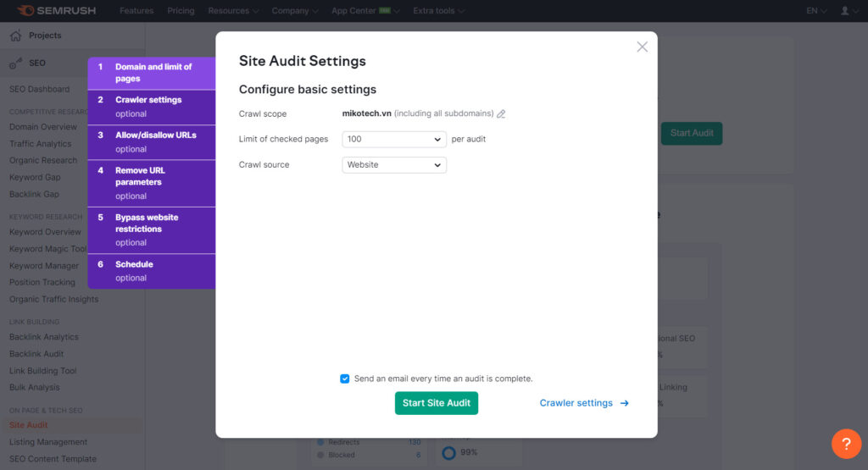Expand the App Center menu
Viewport: 868px width, 470px height.
click(x=365, y=10)
